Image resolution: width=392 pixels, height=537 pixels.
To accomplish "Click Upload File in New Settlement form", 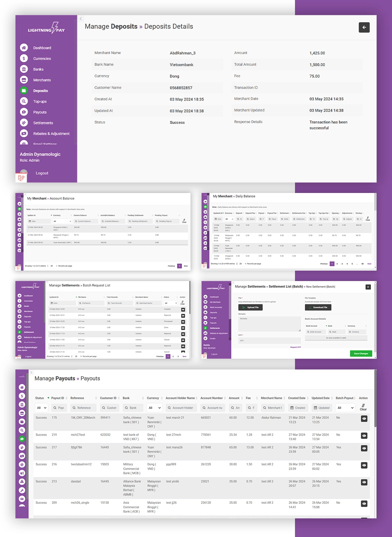I will 251,307.
